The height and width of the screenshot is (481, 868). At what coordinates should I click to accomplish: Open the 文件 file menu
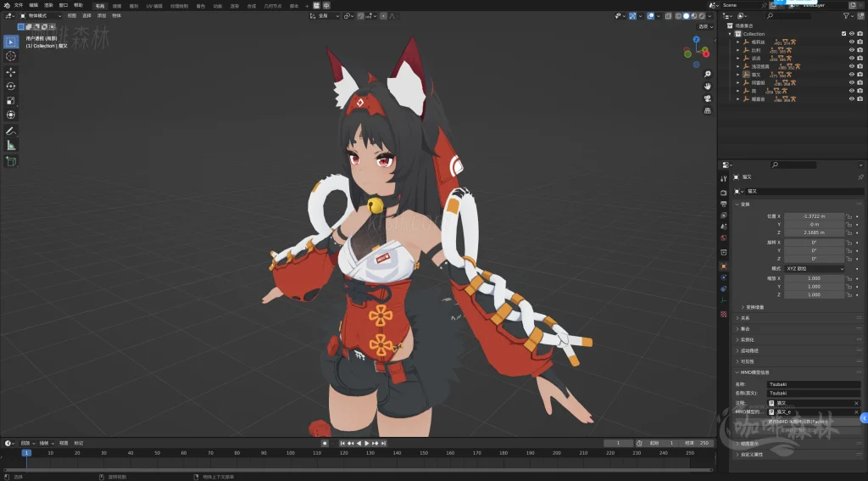pos(19,6)
